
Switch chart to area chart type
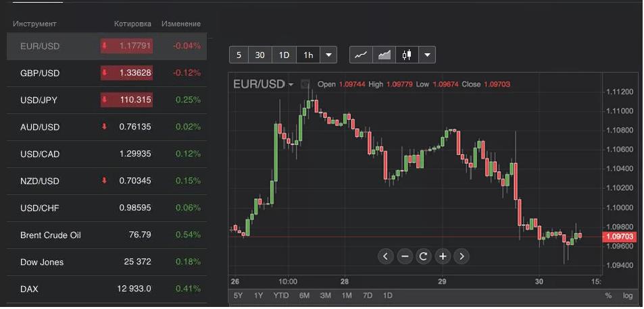pyautogui.click(x=384, y=55)
